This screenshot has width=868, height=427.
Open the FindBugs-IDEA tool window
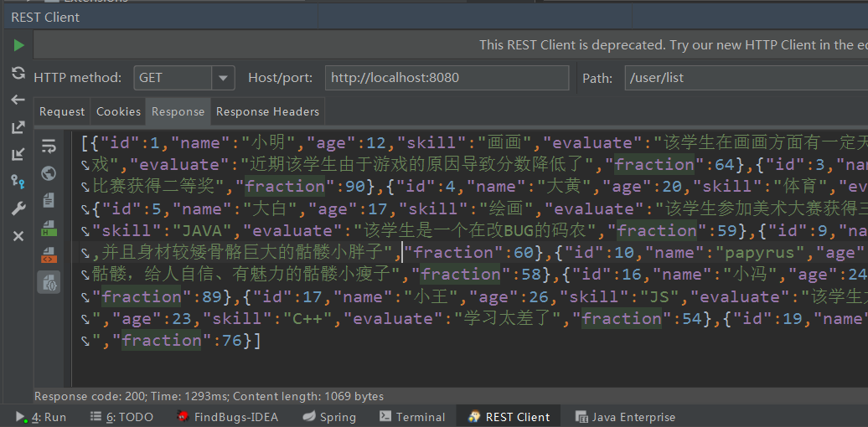[x=227, y=417]
